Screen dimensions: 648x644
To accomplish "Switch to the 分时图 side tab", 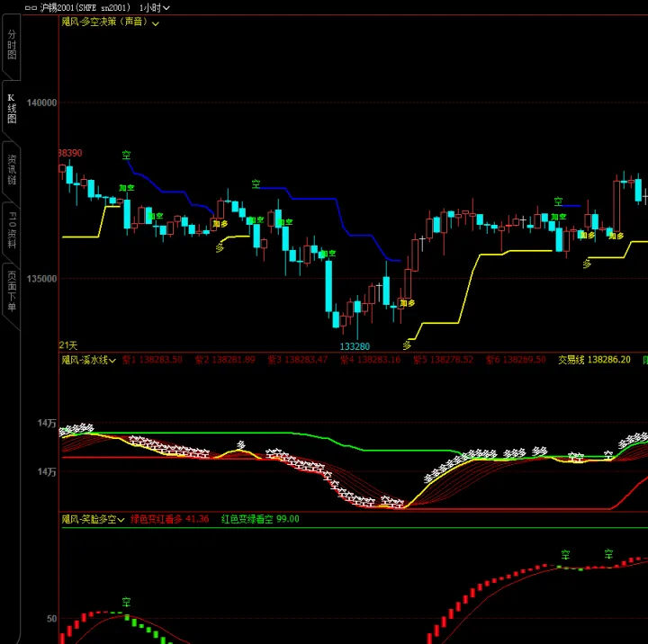I will 12,44.
